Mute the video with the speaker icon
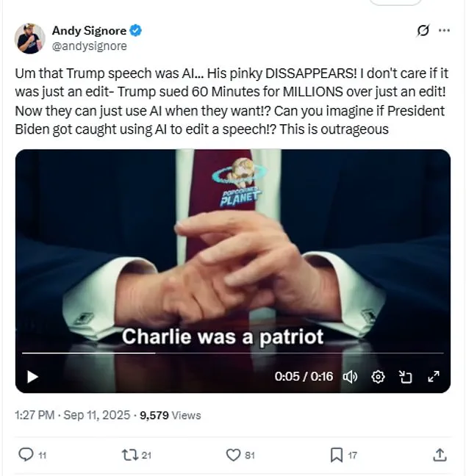Image resolution: width=466 pixels, height=476 pixels. click(350, 377)
